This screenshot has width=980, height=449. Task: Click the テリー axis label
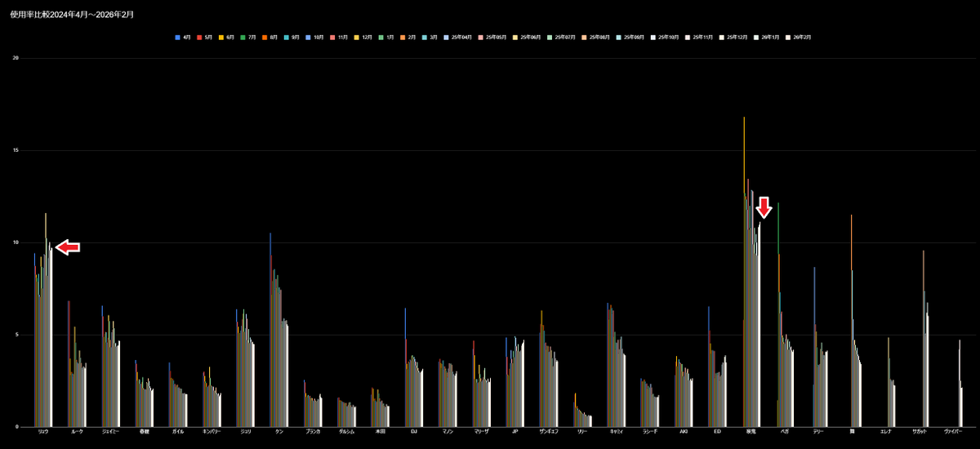(818, 431)
